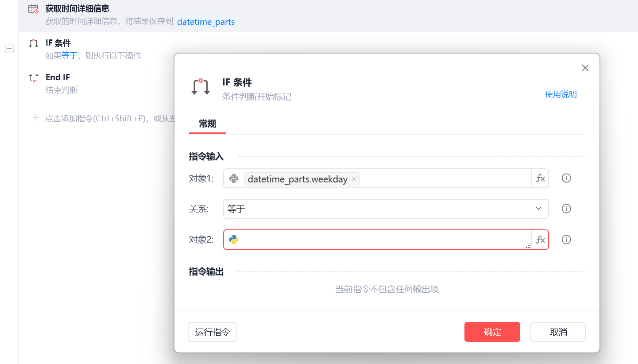Select the 常规 tab

pyautogui.click(x=207, y=124)
